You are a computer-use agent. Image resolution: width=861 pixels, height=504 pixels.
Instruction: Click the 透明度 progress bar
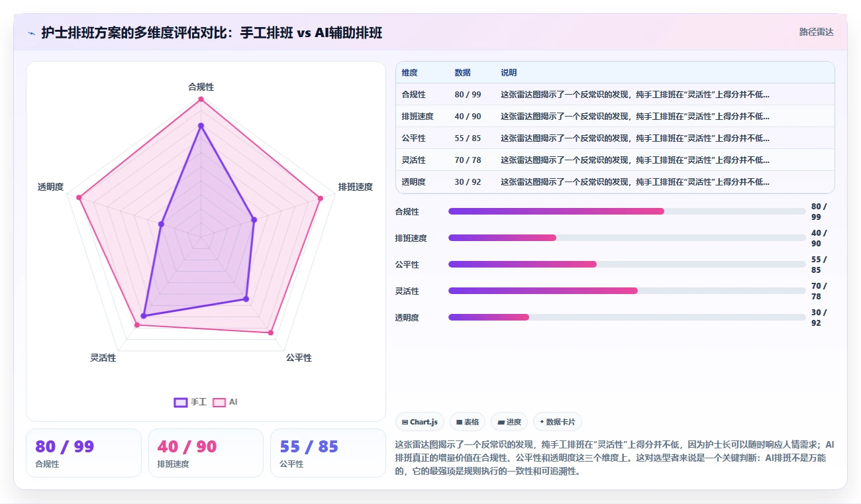coord(627,317)
